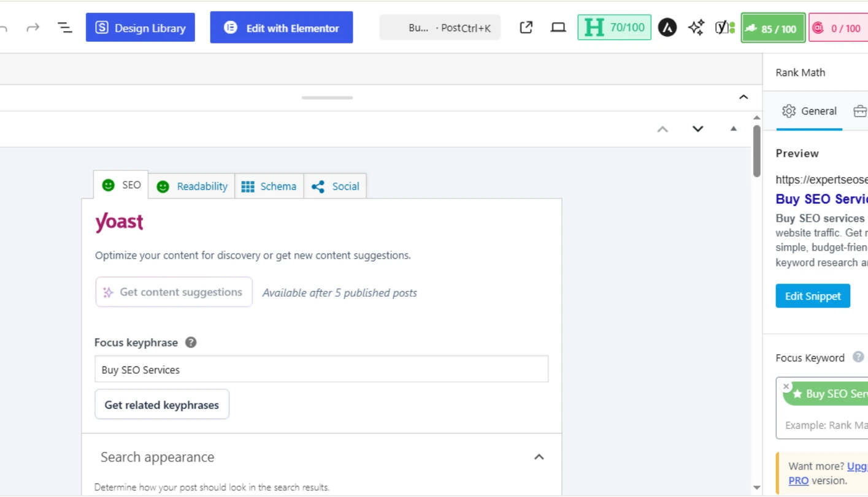Switch to the Social tab
868x497 pixels.
click(336, 186)
